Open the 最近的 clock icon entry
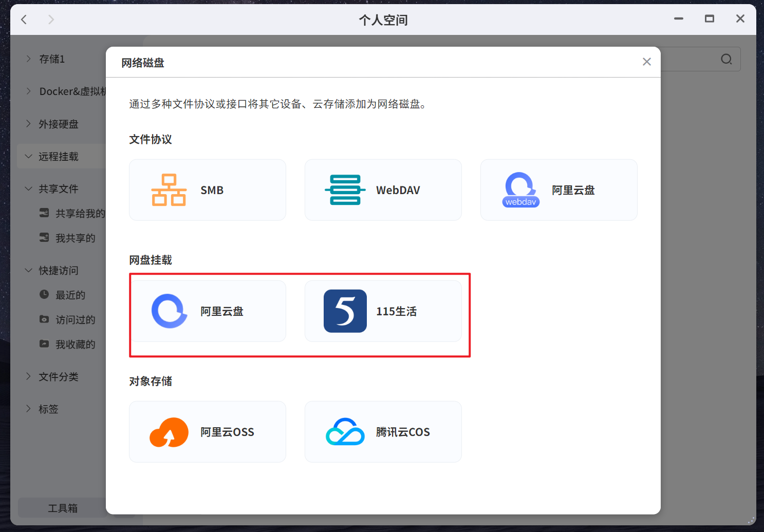Viewport: 764px width, 532px height. [x=44, y=294]
